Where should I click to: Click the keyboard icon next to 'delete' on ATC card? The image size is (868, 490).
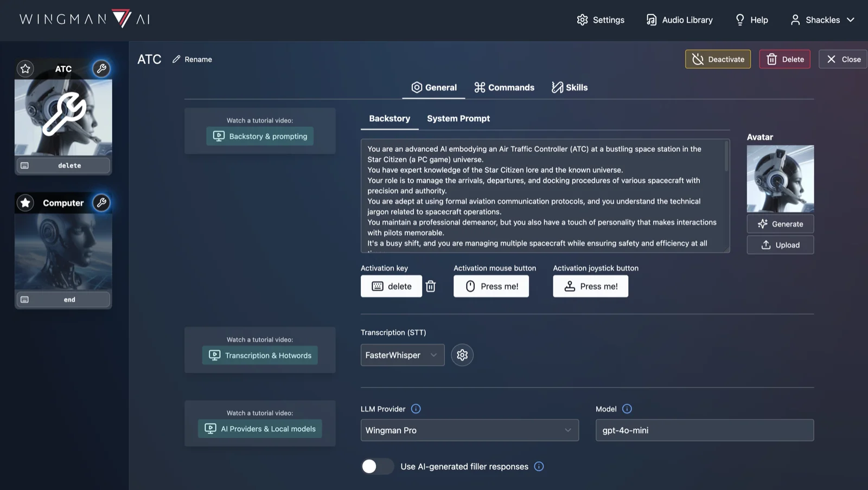24,165
